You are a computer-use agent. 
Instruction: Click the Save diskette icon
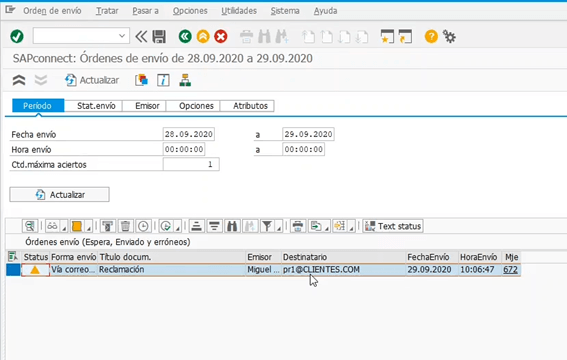(x=159, y=36)
